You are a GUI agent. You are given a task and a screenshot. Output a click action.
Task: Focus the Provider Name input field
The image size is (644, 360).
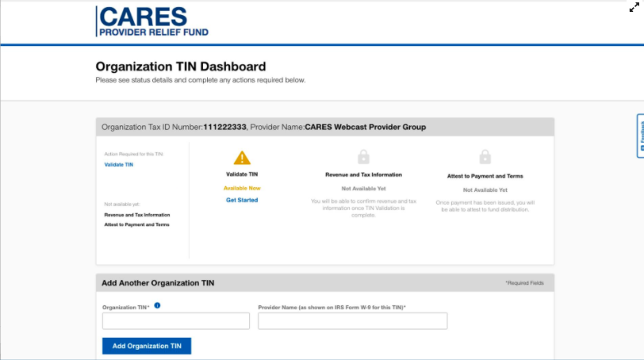pos(352,321)
